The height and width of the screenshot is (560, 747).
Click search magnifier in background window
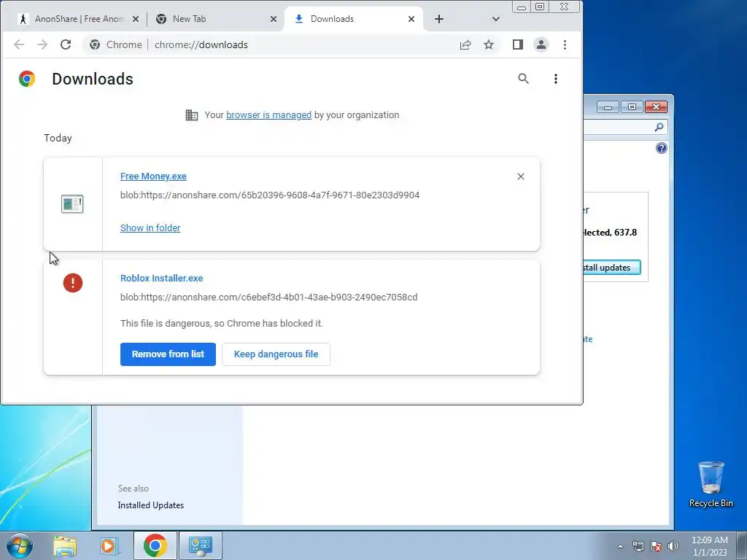[x=659, y=127]
